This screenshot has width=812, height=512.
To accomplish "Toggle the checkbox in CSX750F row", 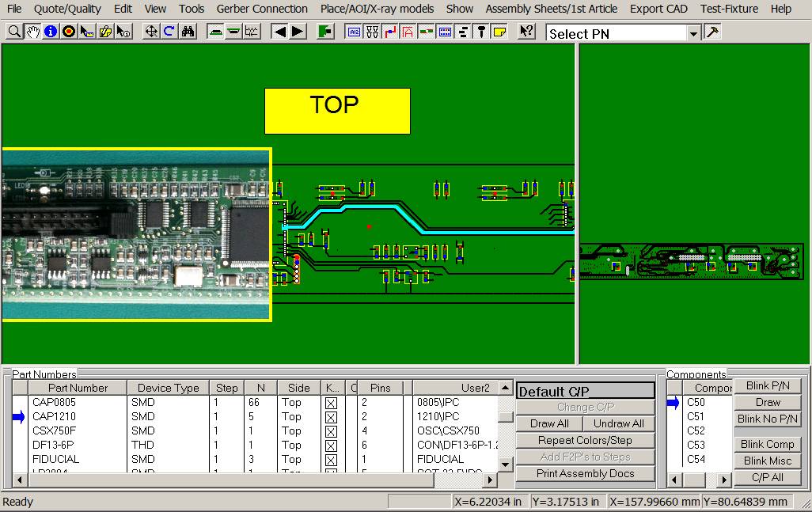I will click(332, 431).
